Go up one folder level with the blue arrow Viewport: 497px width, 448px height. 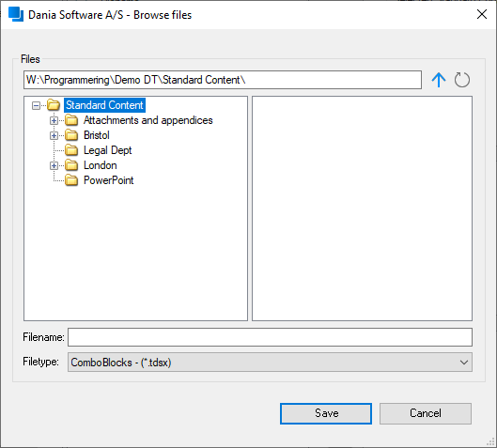[439, 80]
